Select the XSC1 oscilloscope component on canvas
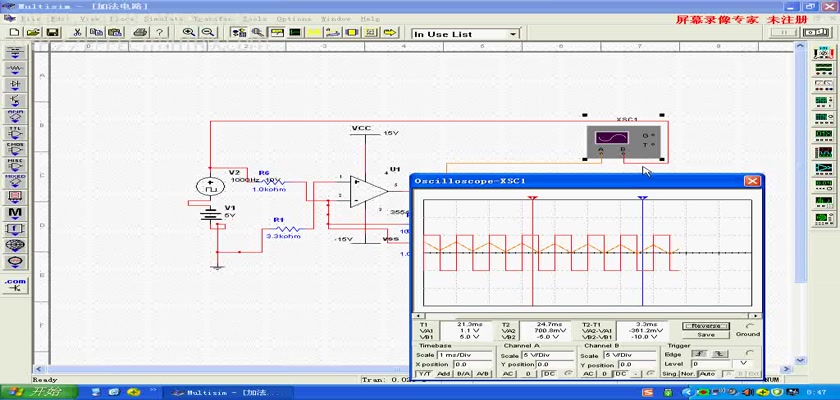840x400 pixels. click(623, 141)
